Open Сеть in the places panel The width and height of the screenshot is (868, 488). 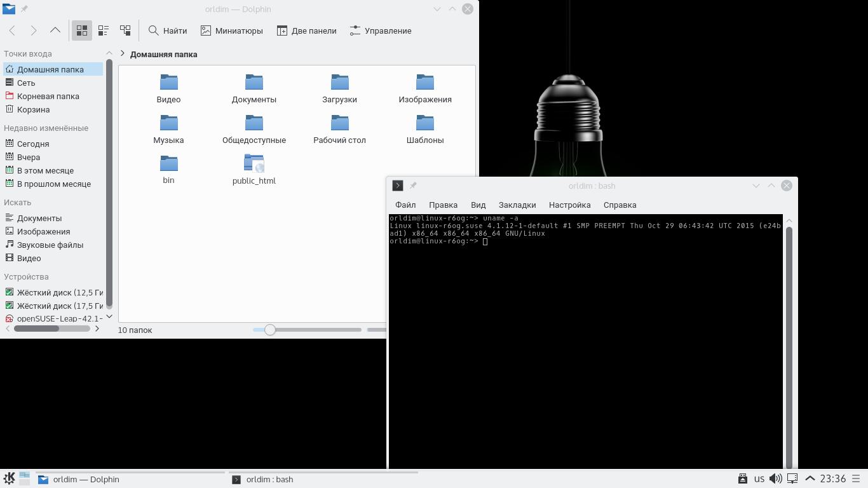(53, 83)
